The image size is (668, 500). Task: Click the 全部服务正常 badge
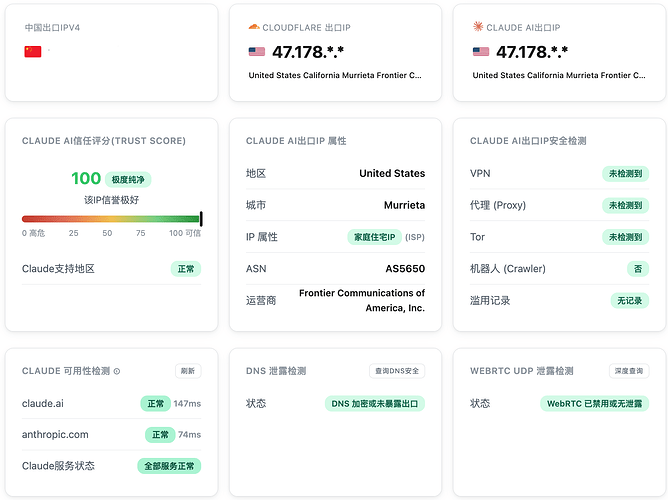169,466
